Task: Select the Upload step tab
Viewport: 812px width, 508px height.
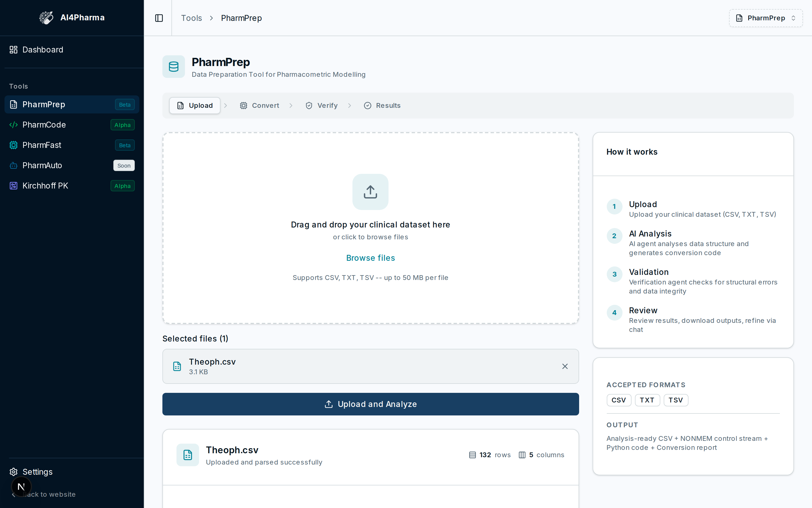Action: (195, 106)
